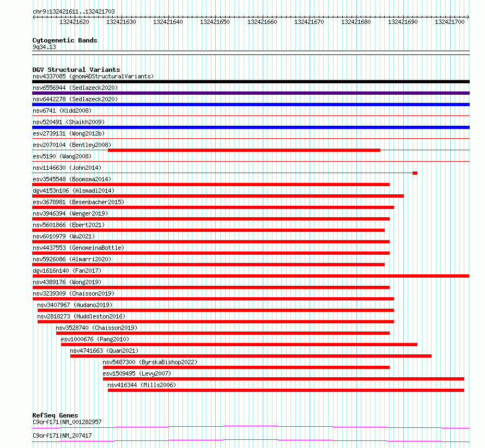Click ruler position 132421700

tap(450, 22)
